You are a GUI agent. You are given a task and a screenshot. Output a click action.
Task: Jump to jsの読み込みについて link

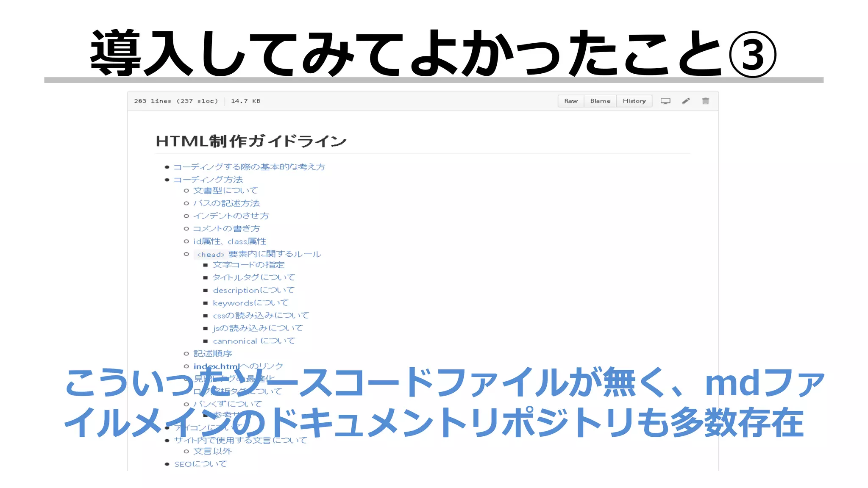click(258, 328)
